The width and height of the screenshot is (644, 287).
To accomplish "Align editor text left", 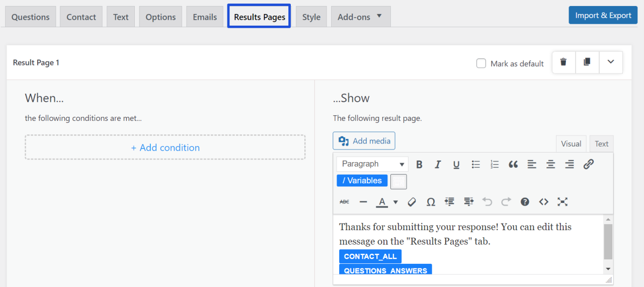I will (x=532, y=164).
